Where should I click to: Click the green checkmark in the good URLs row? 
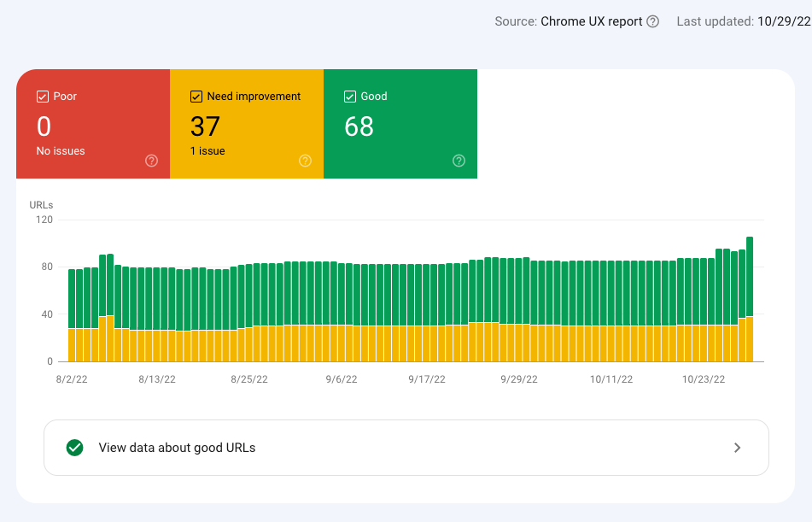click(74, 447)
